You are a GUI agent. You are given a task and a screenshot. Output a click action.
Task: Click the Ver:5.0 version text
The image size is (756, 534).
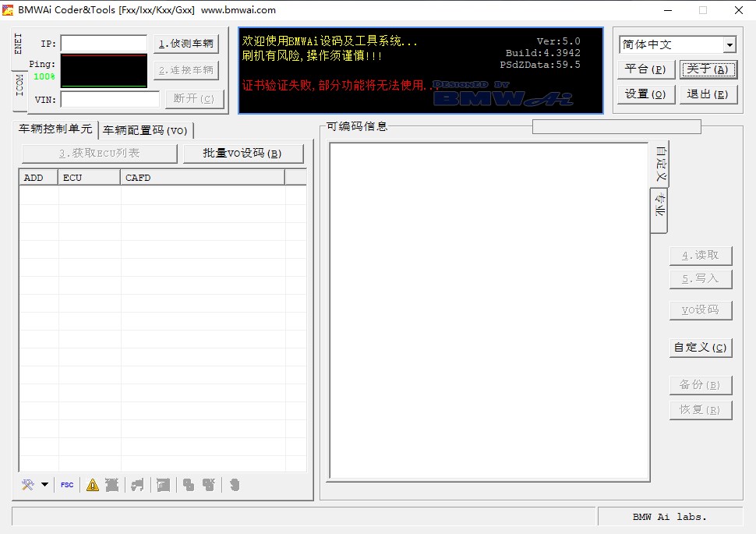(x=558, y=41)
